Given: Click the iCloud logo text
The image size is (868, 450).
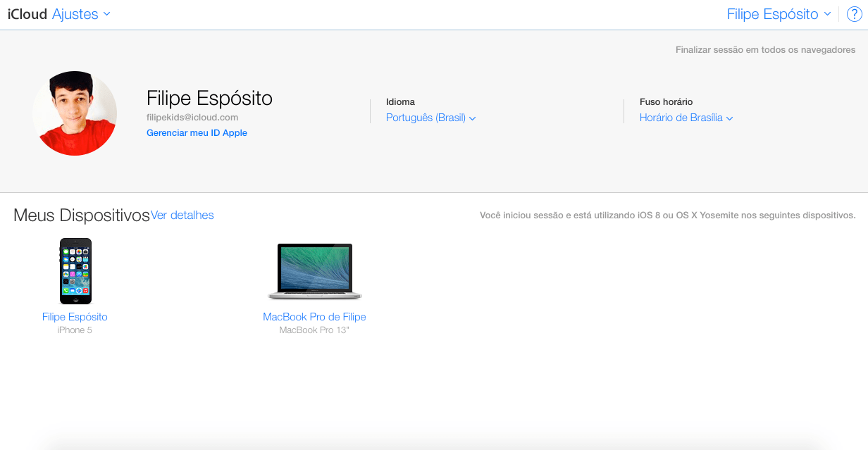Looking at the screenshot, I should [x=28, y=14].
